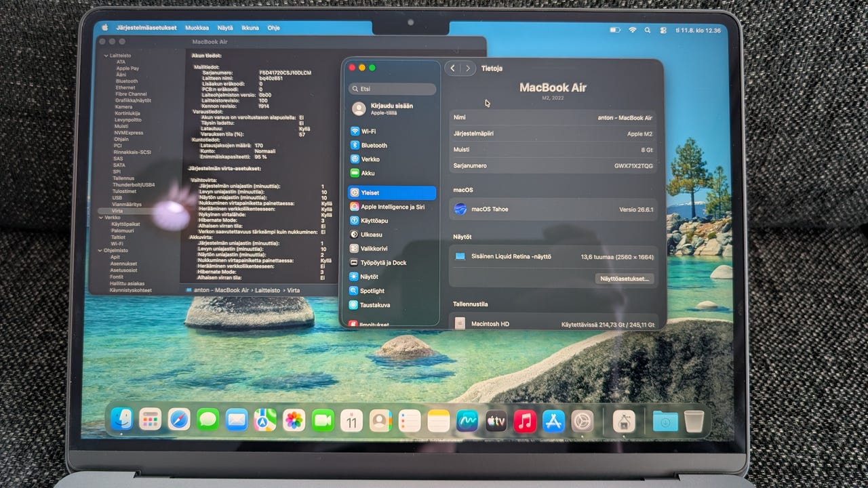
Task: Click the Etsi search field
Action: (x=393, y=89)
